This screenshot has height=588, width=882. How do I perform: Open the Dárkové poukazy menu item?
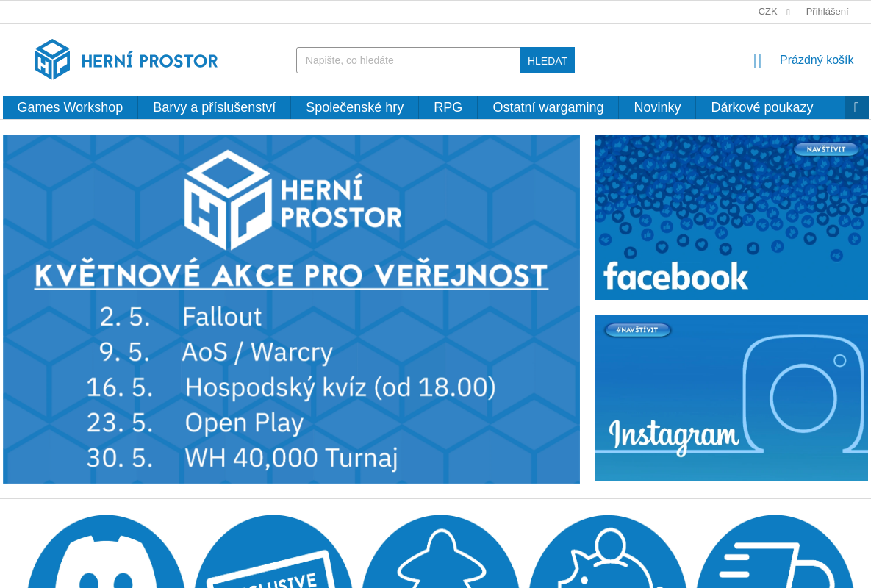(762, 107)
